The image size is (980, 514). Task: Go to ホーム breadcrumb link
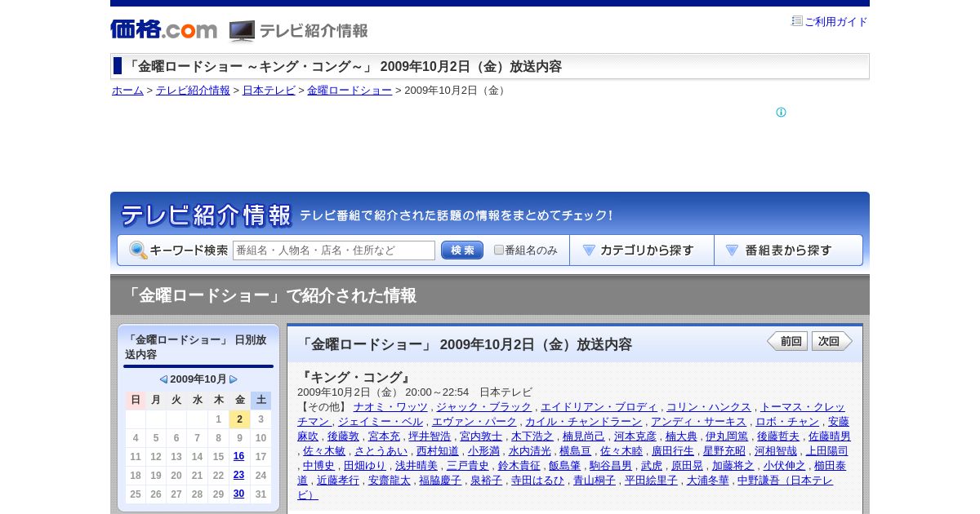[127, 91]
